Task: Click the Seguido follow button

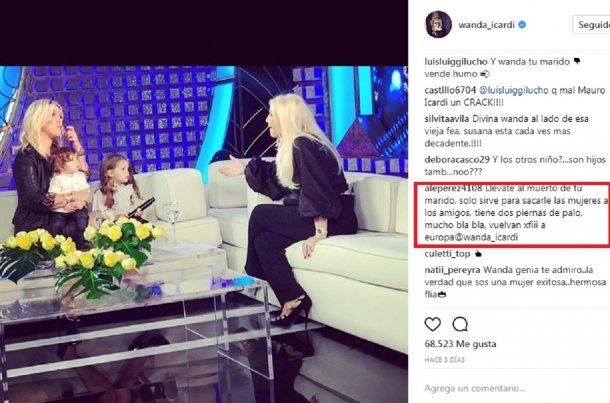Action: tap(591, 25)
